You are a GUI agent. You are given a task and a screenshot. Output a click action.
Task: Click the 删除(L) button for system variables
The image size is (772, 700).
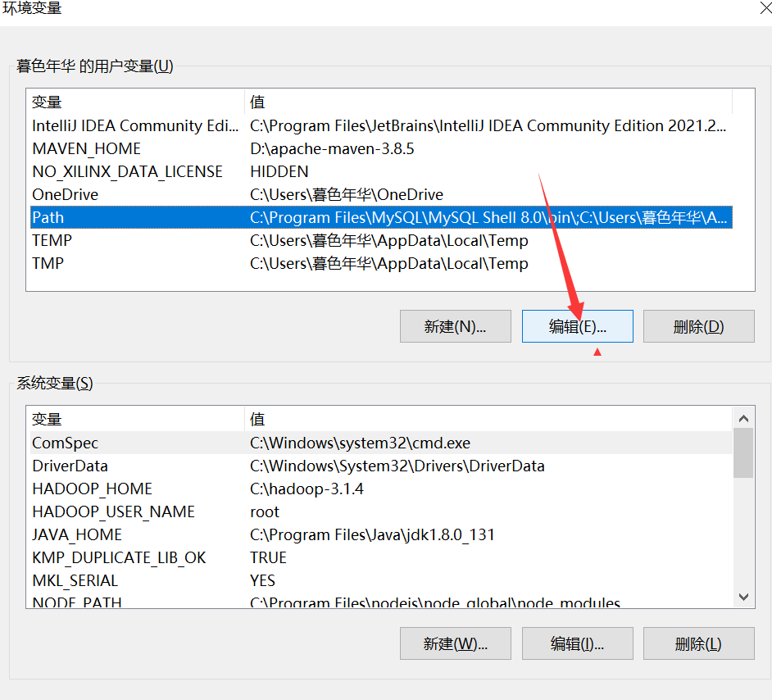click(698, 643)
